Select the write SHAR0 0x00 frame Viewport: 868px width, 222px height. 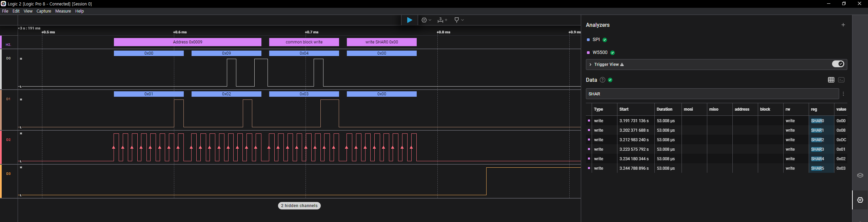point(382,42)
